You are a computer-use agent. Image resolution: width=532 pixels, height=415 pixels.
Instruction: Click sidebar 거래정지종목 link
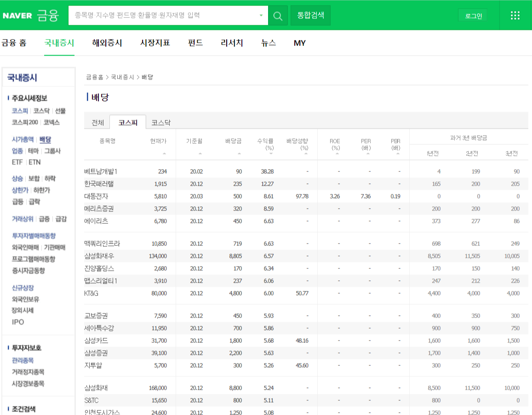[28, 372]
